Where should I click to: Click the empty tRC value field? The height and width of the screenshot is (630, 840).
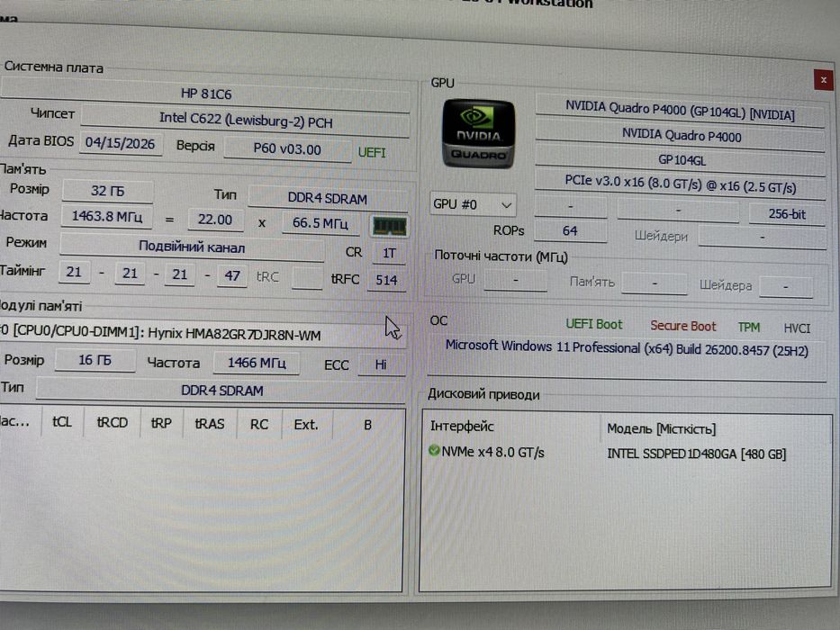pos(307,277)
